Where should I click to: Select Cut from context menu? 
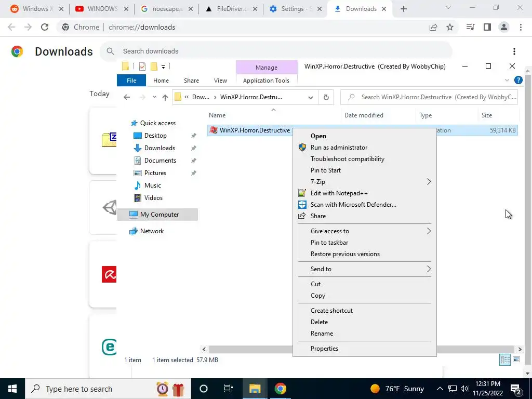coord(315,284)
